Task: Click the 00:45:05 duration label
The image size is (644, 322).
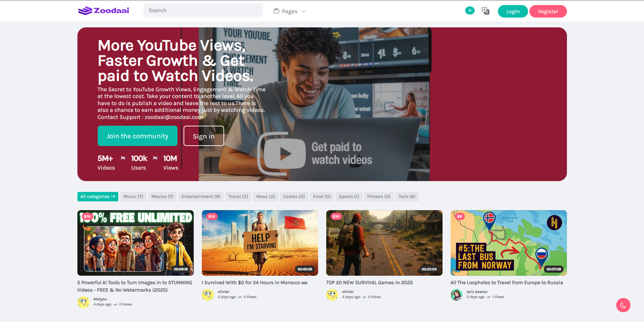Action: pos(305,269)
